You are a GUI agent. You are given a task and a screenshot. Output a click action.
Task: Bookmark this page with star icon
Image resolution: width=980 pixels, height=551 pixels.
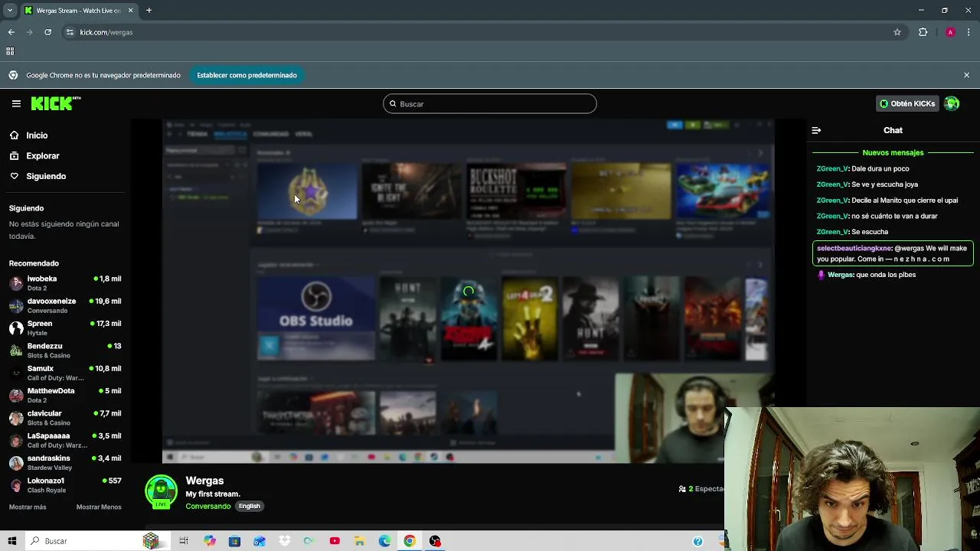point(897,32)
